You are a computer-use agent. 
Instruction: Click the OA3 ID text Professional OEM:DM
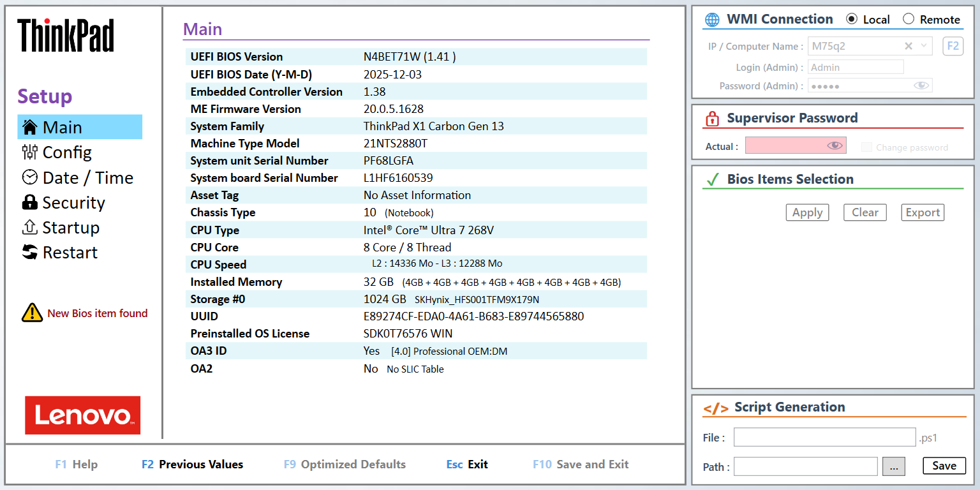(x=460, y=352)
